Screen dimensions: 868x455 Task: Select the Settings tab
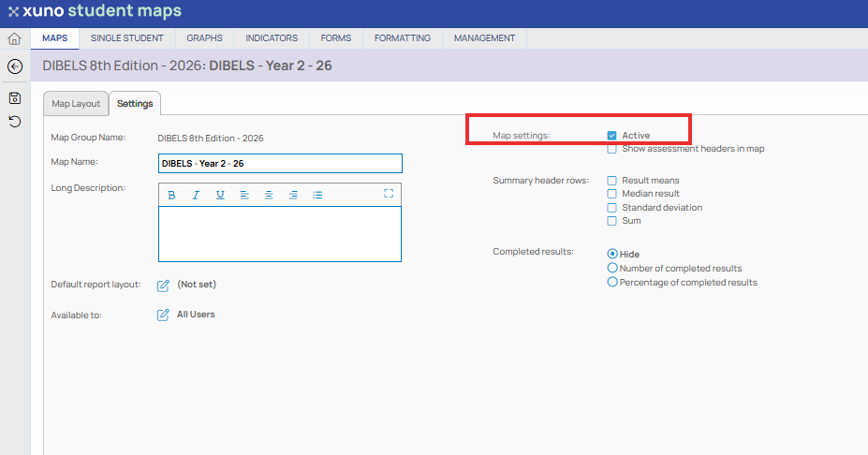tap(135, 104)
